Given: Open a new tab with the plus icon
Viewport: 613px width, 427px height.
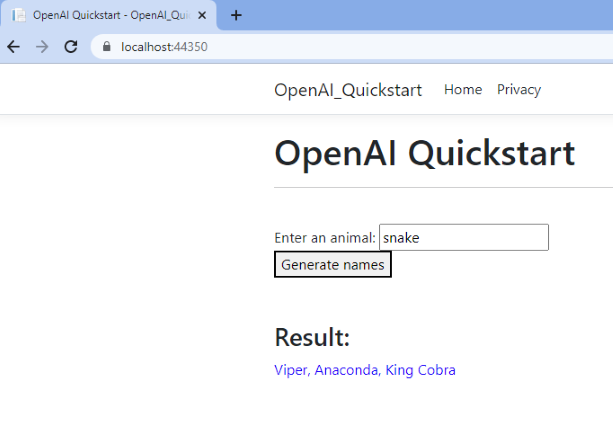Looking at the screenshot, I should coord(236,15).
